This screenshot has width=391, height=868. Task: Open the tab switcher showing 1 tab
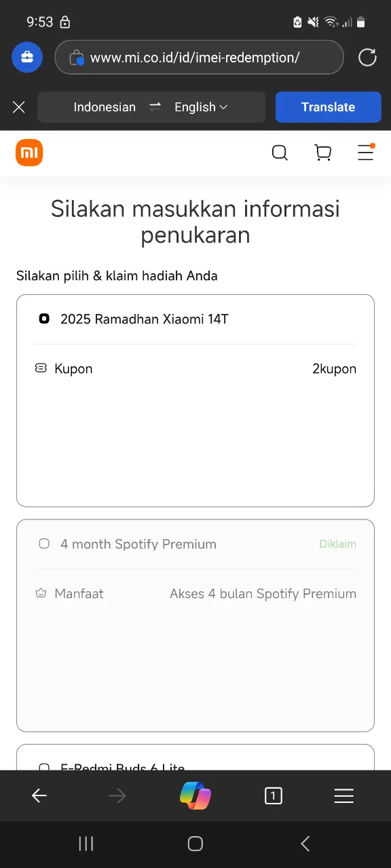click(273, 795)
